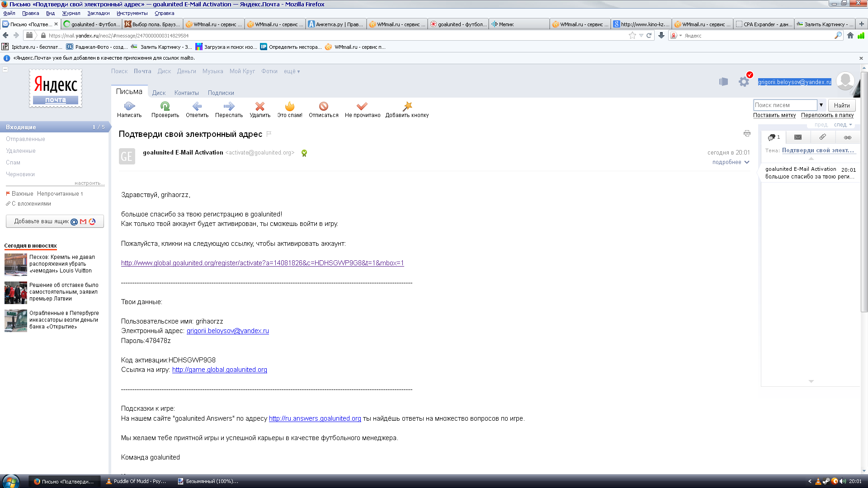Go to the Firefox Home page icon
Screen dimensions: 868x488
point(850,35)
